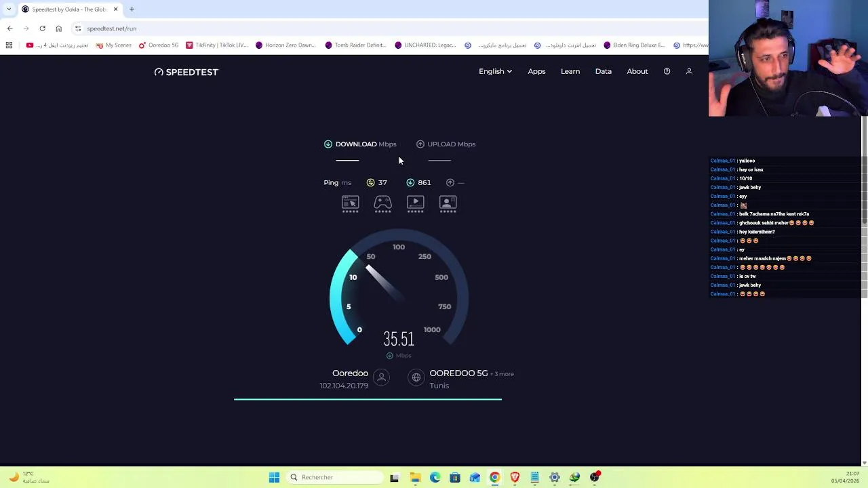Open a new browser tab
This screenshot has height=488, width=868.
point(132,9)
